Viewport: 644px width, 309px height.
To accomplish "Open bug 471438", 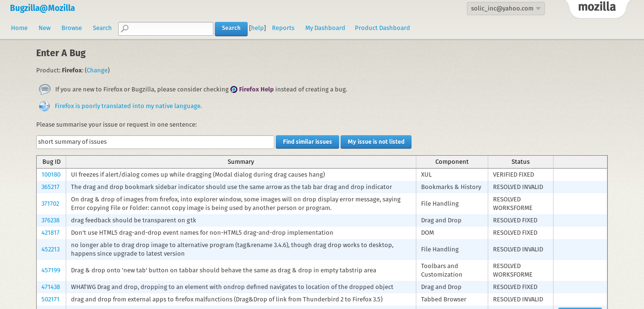I will click(x=50, y=287).
